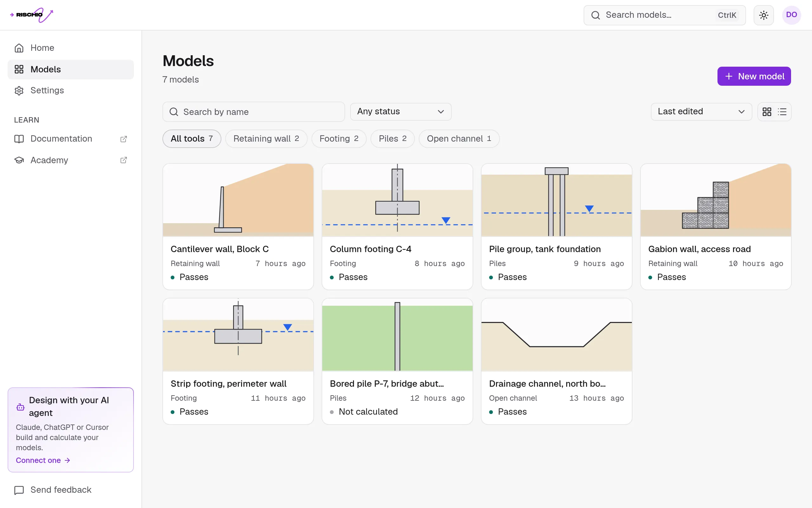
Task: Click the 'Pile group, tank foundation' title
Action: 545,249
